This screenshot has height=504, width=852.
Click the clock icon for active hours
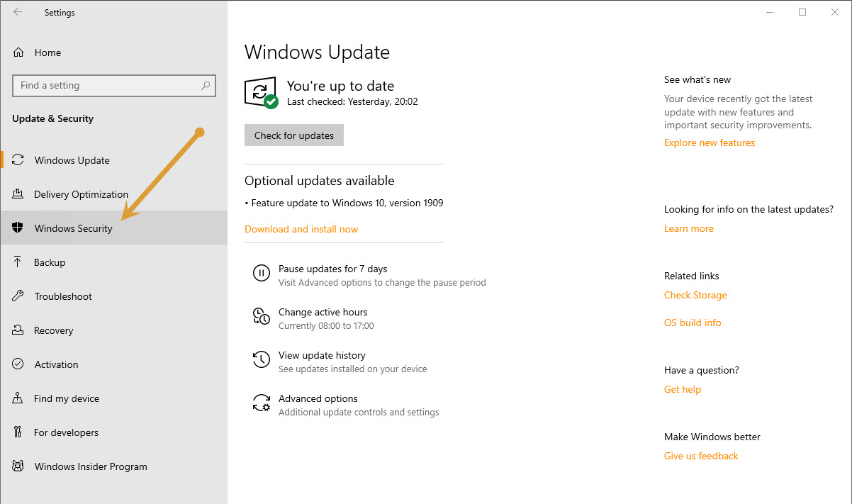[262, 316]
